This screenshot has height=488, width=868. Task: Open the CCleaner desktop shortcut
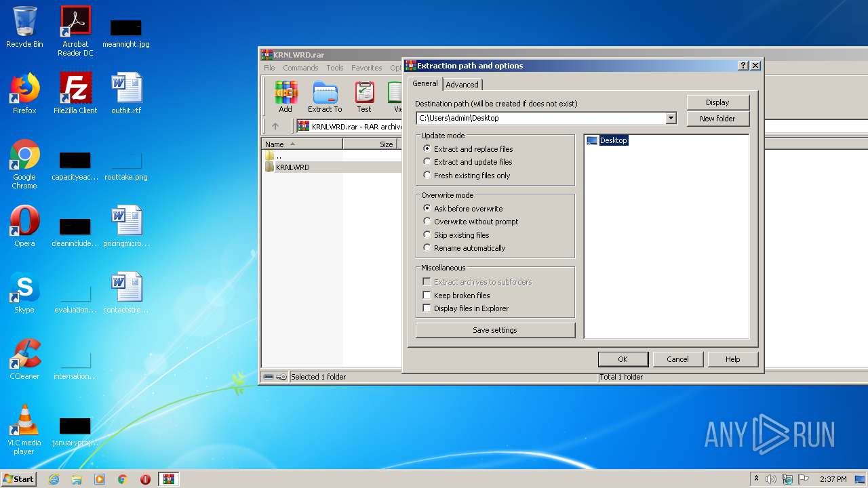[x=24, y=359]
